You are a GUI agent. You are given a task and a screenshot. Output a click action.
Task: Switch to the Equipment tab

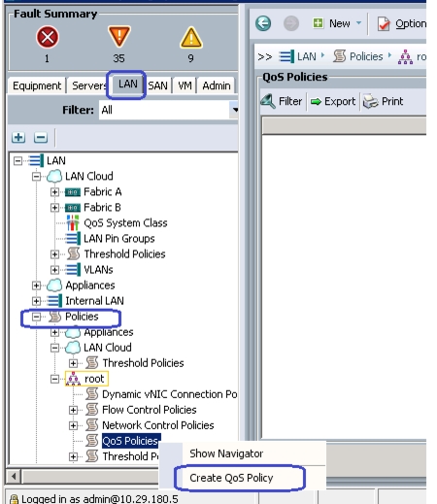click(x=37, y=85)
